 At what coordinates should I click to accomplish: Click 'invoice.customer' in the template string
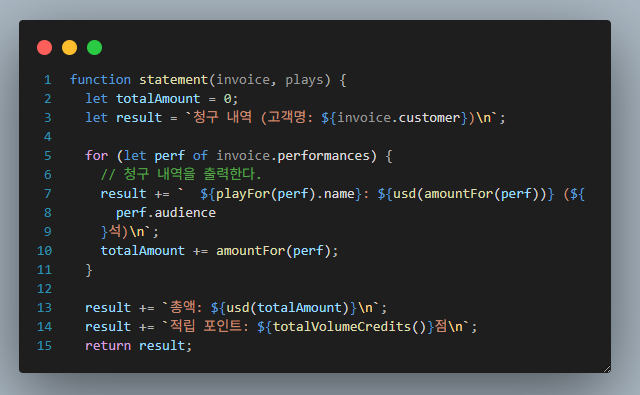398,118
